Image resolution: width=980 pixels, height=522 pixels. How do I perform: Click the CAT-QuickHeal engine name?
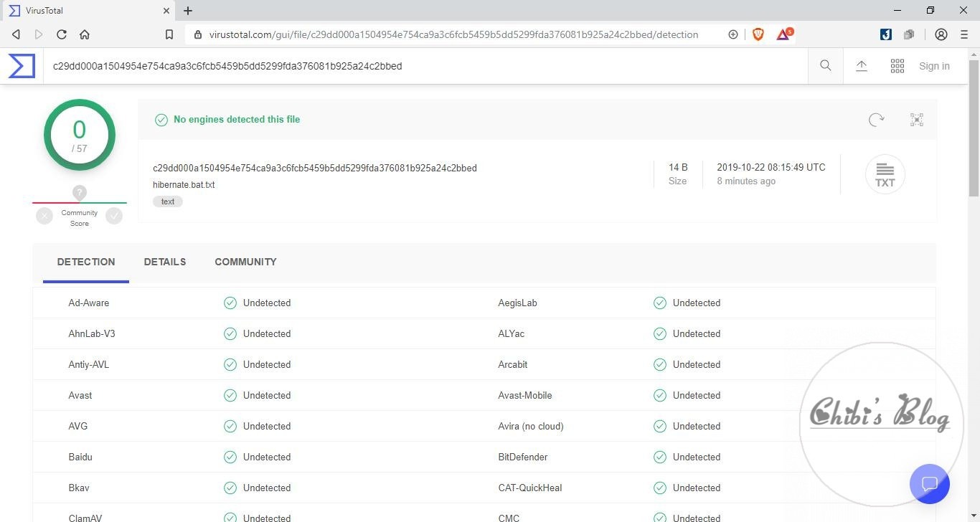[x=530, y=488]
